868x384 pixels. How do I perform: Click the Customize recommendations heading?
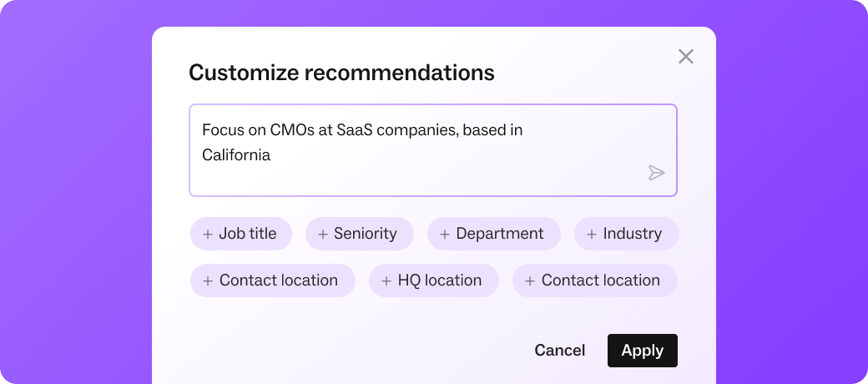pos(341,73)
